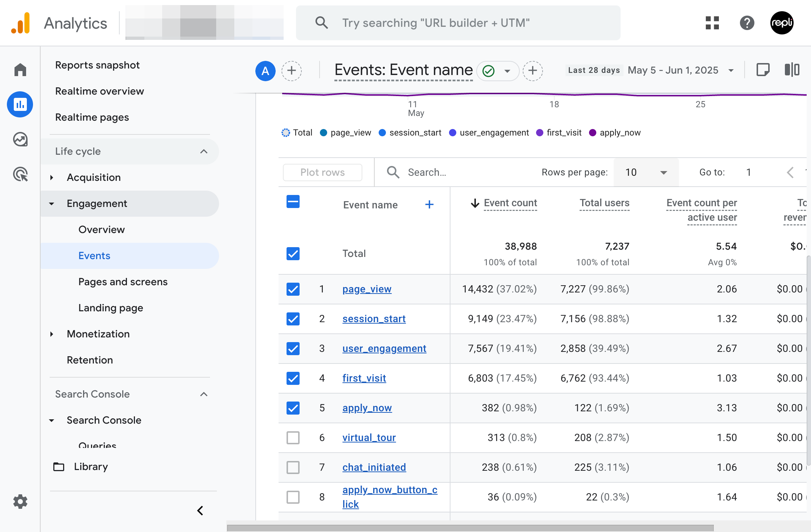Open the repli account avatar

click(782, 23)
